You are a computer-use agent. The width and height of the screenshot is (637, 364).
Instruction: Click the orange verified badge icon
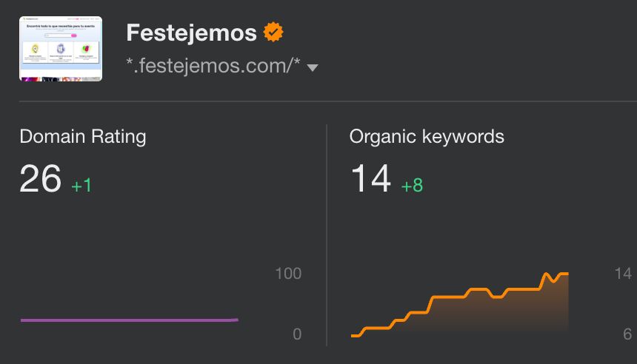click(x=273, y=32)
